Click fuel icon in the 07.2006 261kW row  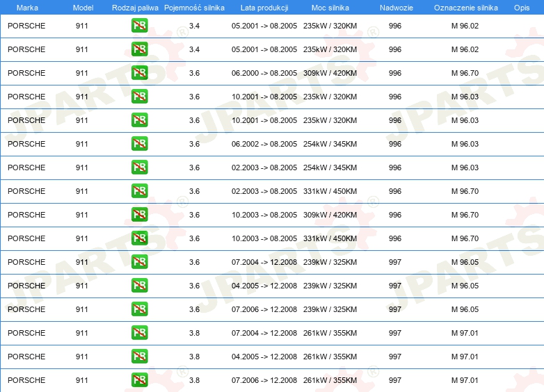tap(139, 379)
